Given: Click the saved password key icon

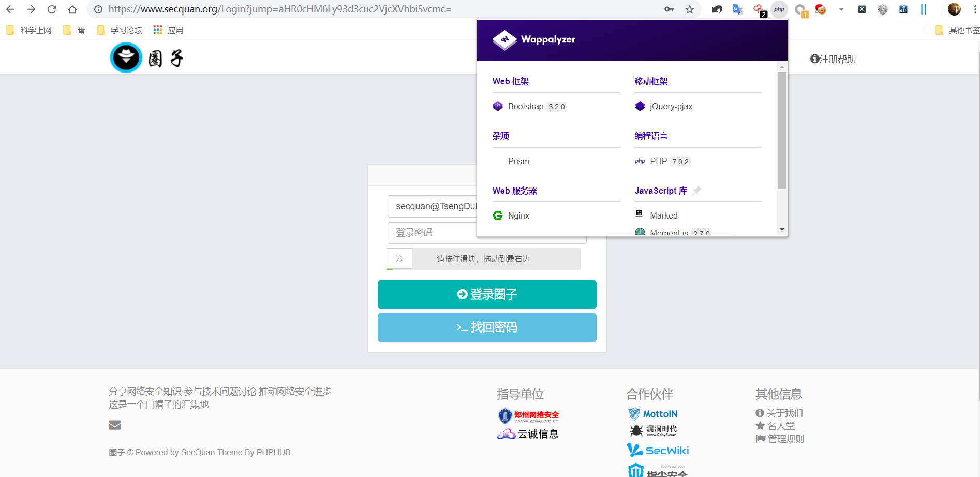Looking at the screenshot, I should pos(669,9).
